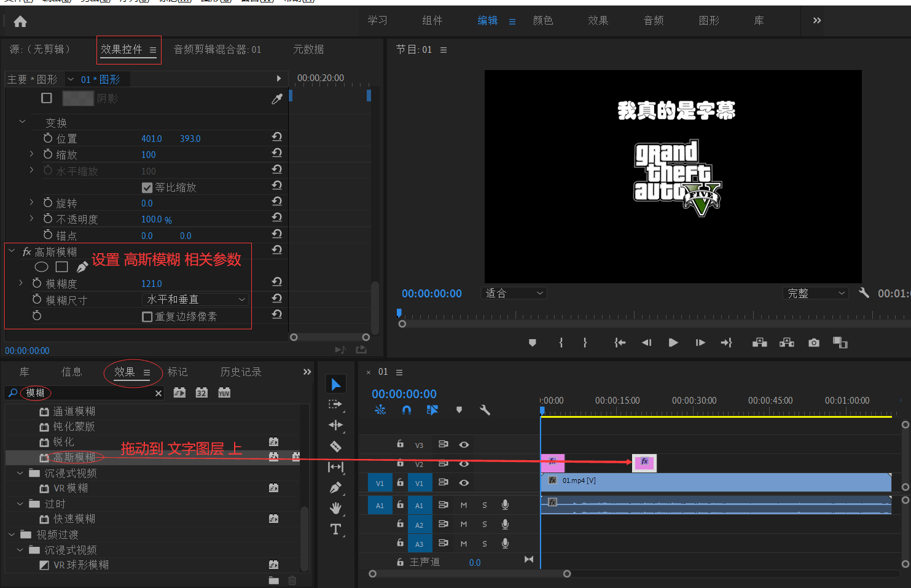Toggle timeline snap magnet
Image resolution: width=911 pixels, height=588 pixels.
click(x=407, y=410)
